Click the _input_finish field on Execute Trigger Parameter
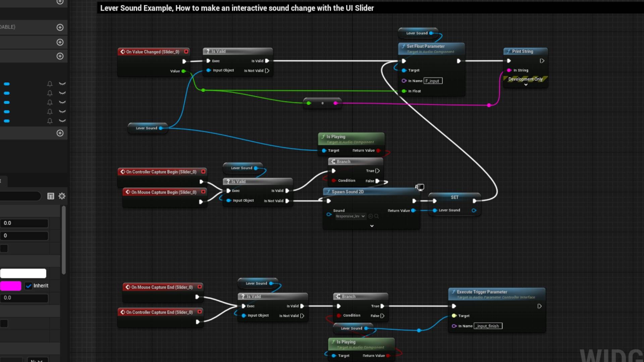Viewport: 644px width, 362px height. (488, 326)
